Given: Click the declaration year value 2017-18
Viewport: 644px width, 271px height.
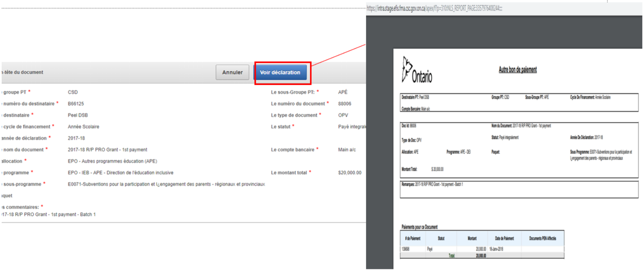Looking at the screenshot, I should [x=76, y=138].
